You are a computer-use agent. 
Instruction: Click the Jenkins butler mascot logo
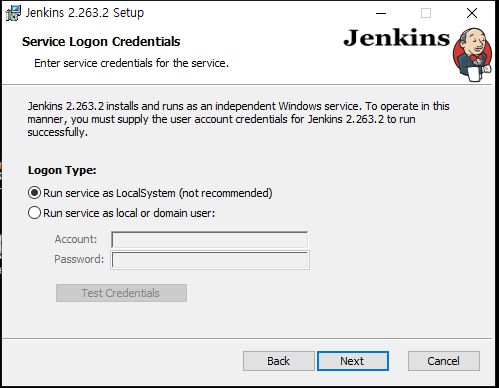click(473, 54)
